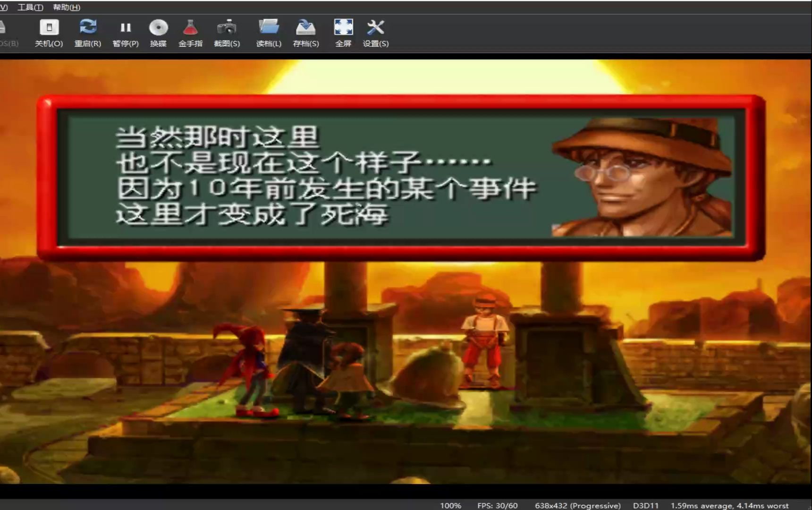The width and height of the screenshot is (812, 510).
Task: Click the 638x432 (Progressive) resolution status
Action: point(578,505)
